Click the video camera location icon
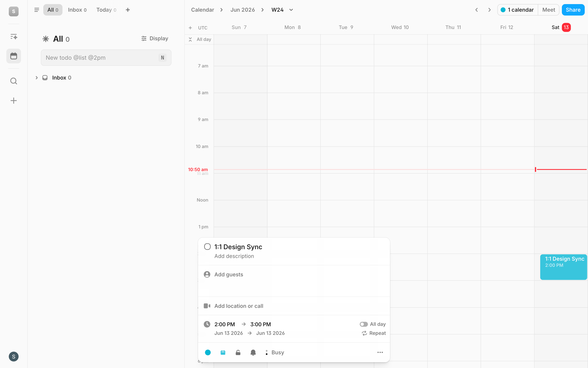Screen dimensions: 588x368 pyautogui.click(x=207, y=306)
